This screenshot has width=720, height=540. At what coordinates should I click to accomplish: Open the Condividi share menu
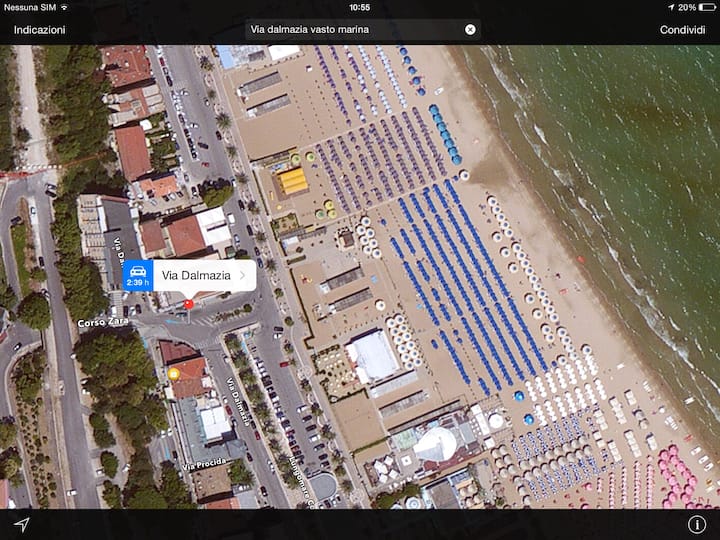tap(682, 30)
